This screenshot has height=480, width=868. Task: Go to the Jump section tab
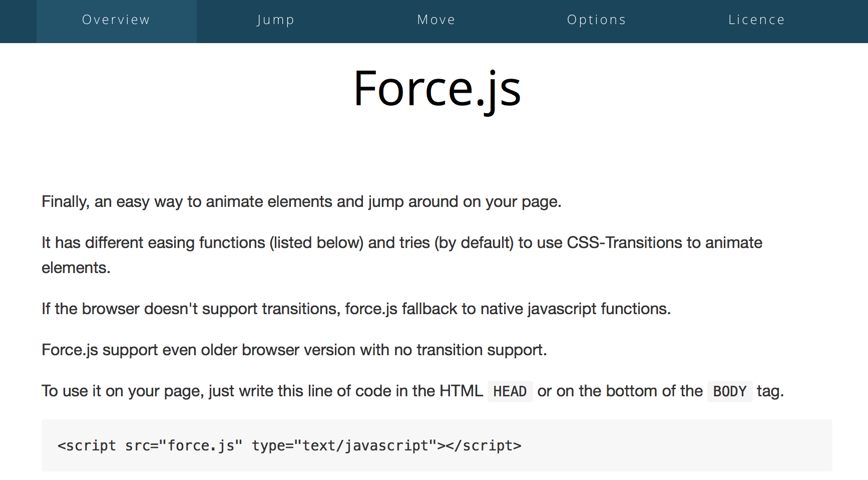click(x=276, y=20)
